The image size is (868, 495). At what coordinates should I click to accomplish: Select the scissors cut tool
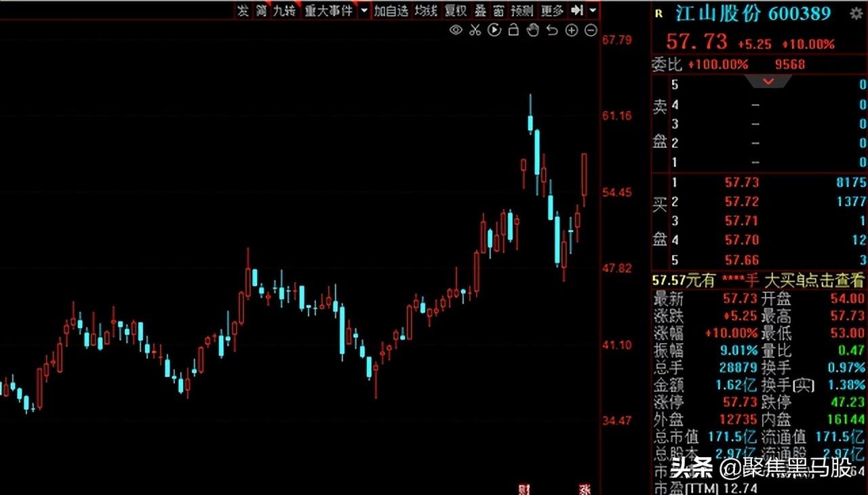475,30
